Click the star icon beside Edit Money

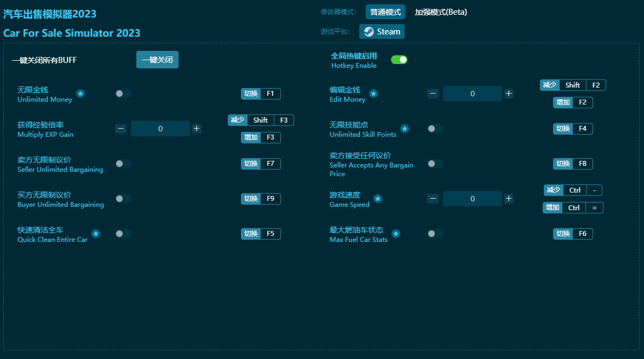click(x=373, y=94)
